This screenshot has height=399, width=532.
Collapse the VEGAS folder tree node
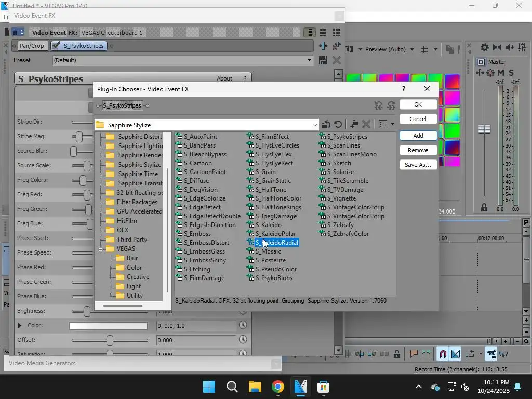tap(100, 249)
